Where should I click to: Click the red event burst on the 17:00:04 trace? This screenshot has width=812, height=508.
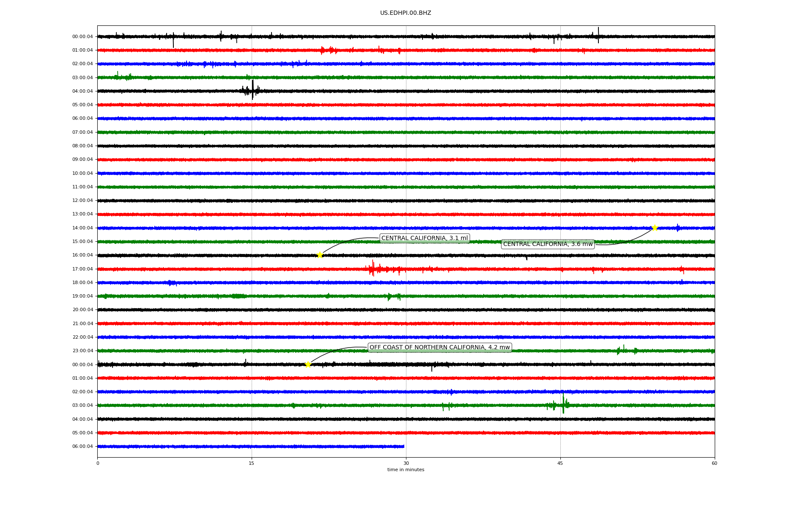click(372, 268)
